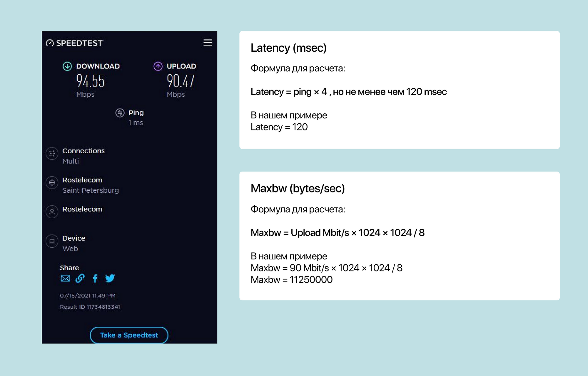The height and width of the screenshot is (376, 588).
Task: Share the result on Facebook
Action: [x=95, y=278]
